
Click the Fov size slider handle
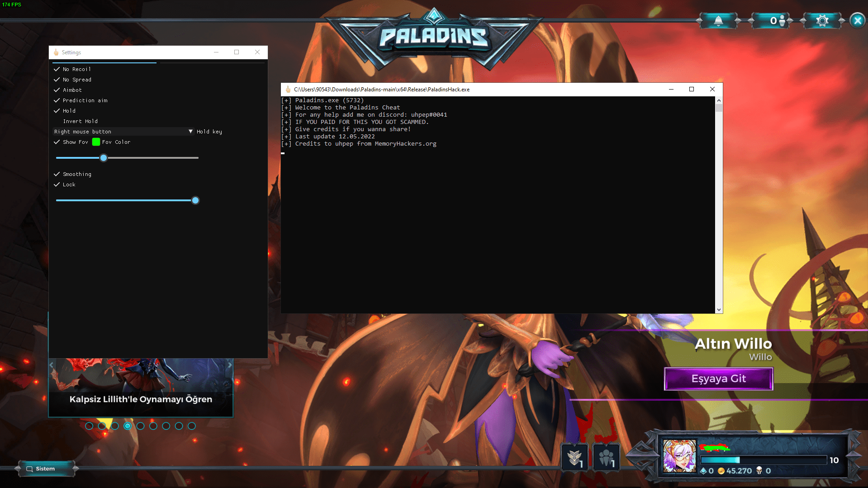pos(104,158)
